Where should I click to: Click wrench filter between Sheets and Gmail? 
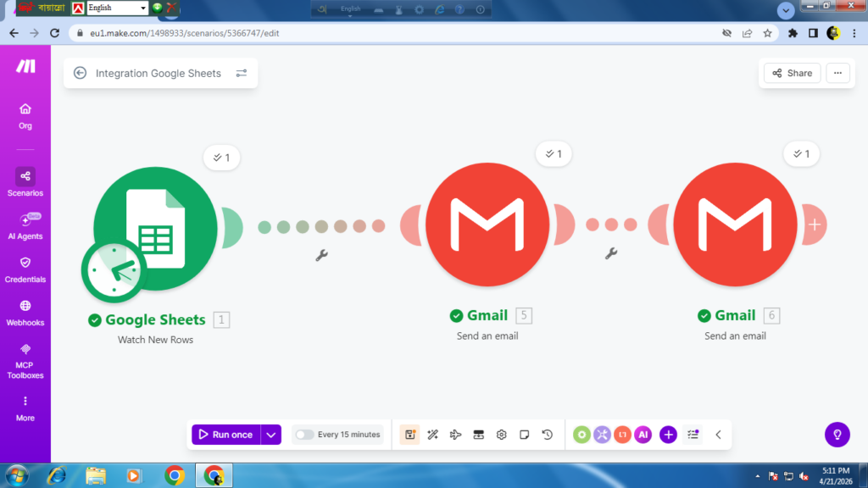(x=321, y=255)
